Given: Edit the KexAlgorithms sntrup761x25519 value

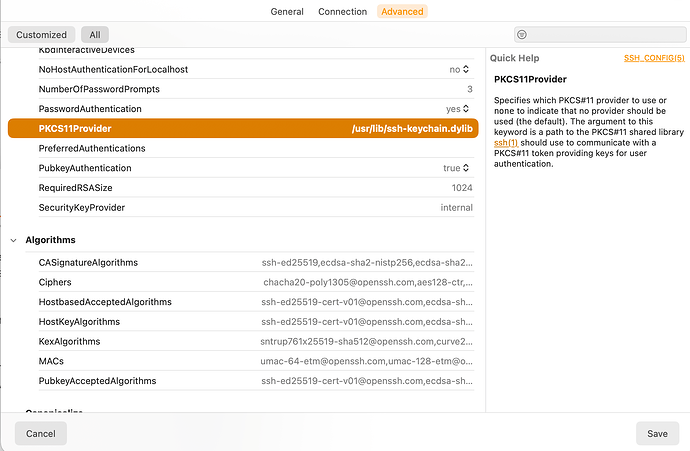Looking at the screenshot, I should [x=366, y=341].
